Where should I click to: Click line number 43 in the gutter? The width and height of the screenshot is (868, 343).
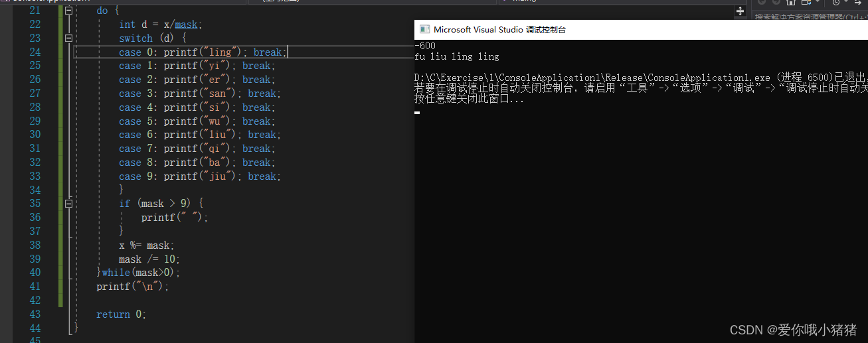(35, 314)
